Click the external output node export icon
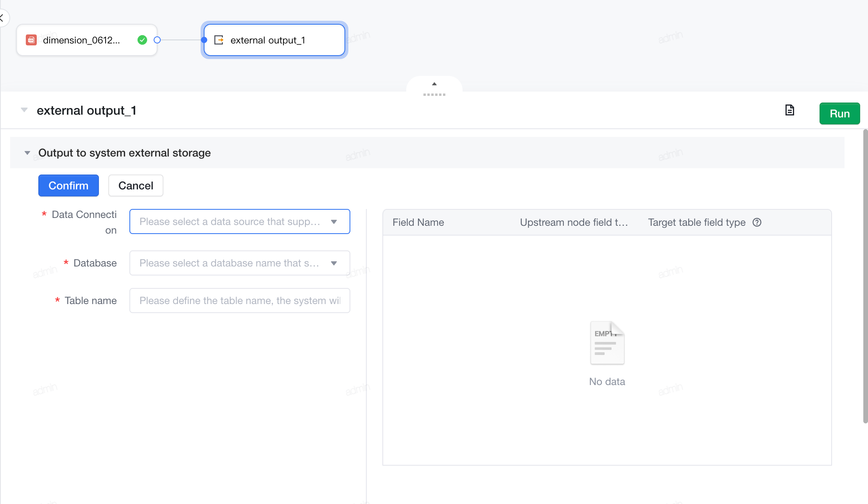 point(219,40)
